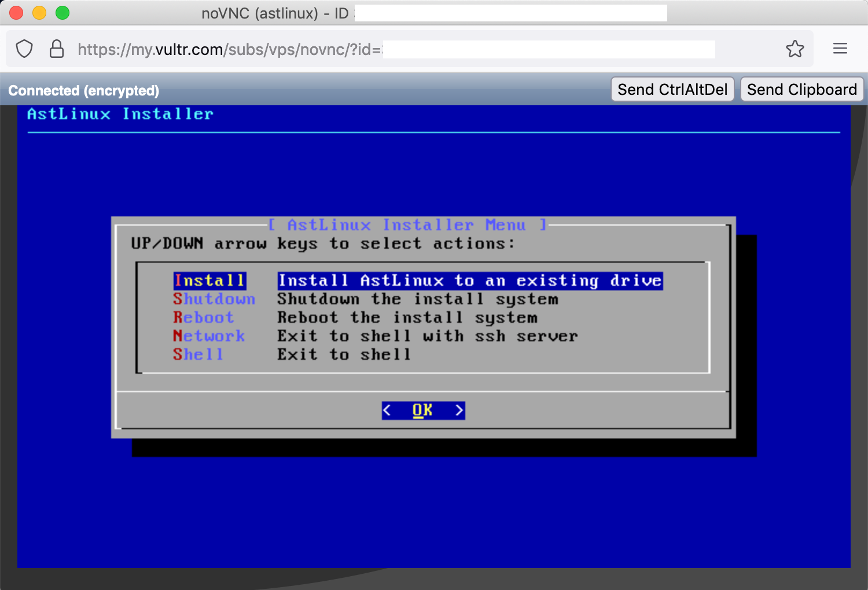Viewport: 868px width, 590px height.
Task: Select the Reboot menu entry
Action: click(204, 318)
